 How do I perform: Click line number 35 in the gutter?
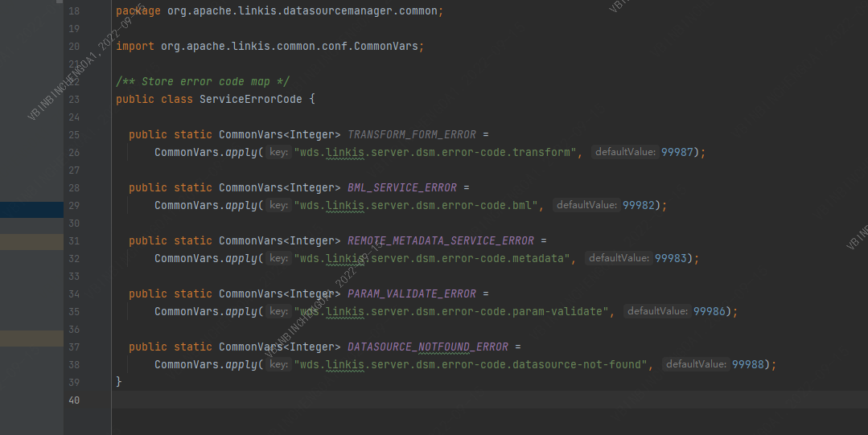point(74,312)
